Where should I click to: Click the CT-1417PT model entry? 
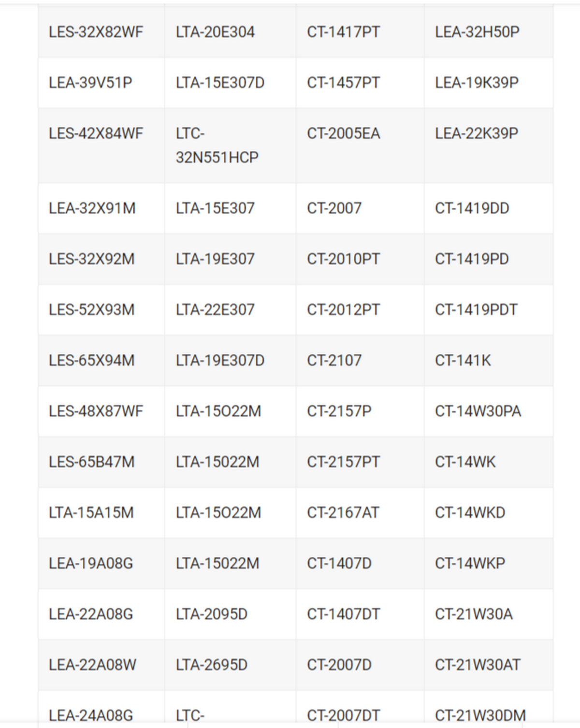(343, 32)
